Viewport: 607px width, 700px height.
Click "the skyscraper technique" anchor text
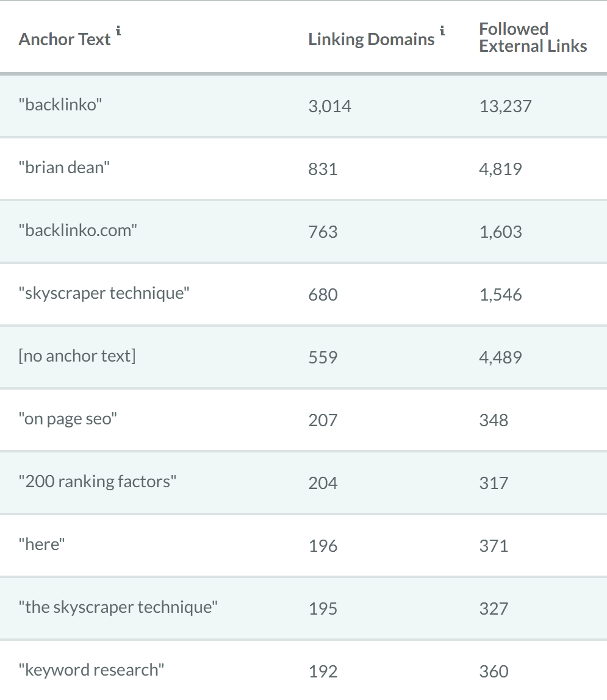(x=118, y=607)
